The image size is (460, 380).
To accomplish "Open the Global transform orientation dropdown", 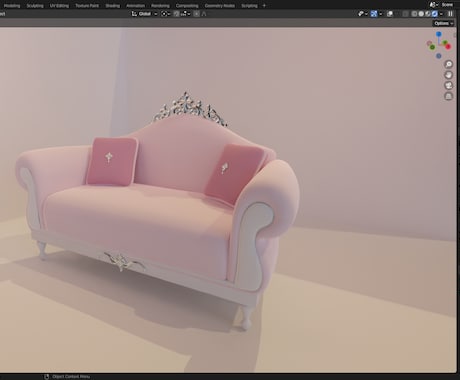I will (144, 14).
